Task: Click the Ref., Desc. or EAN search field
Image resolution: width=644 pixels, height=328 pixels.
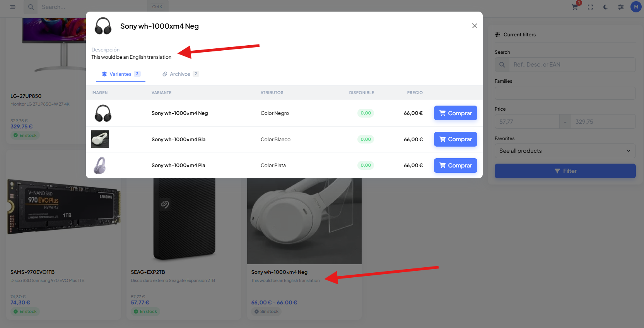Action: [x=572, y=65]
